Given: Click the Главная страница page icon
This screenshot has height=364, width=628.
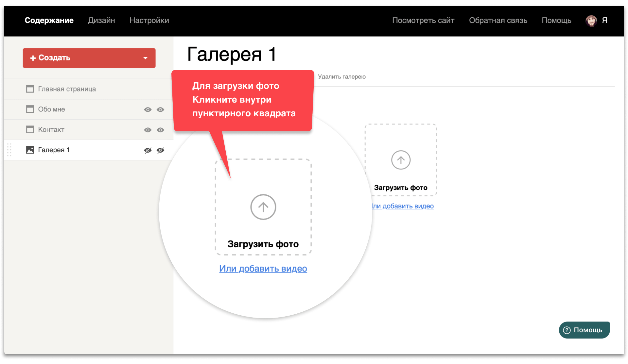Looking at the screenshot, I should pyautogui.click(x=30, y=89).
